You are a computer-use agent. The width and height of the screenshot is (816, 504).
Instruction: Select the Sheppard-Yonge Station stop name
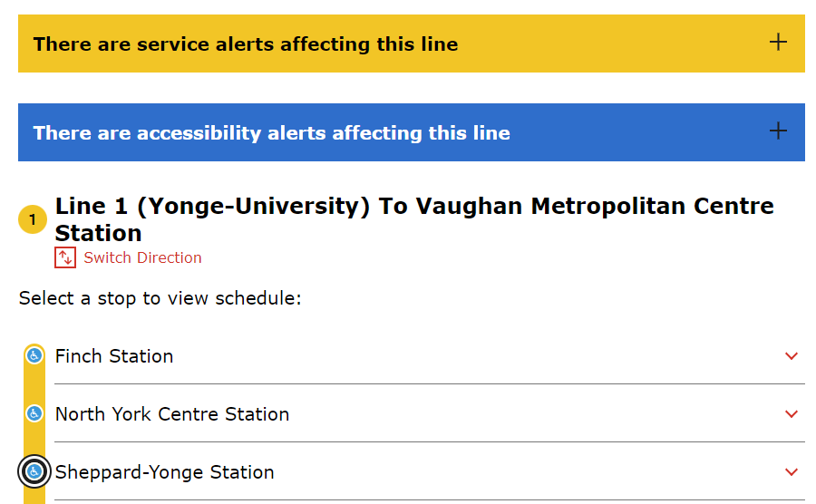[x=164, y=472]
